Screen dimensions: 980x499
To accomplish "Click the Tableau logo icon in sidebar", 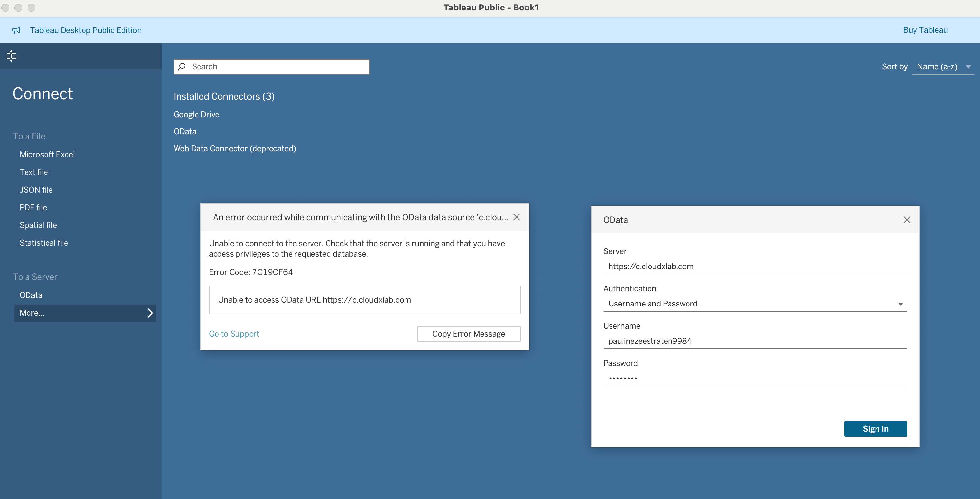I will click(x=11, y=56).
